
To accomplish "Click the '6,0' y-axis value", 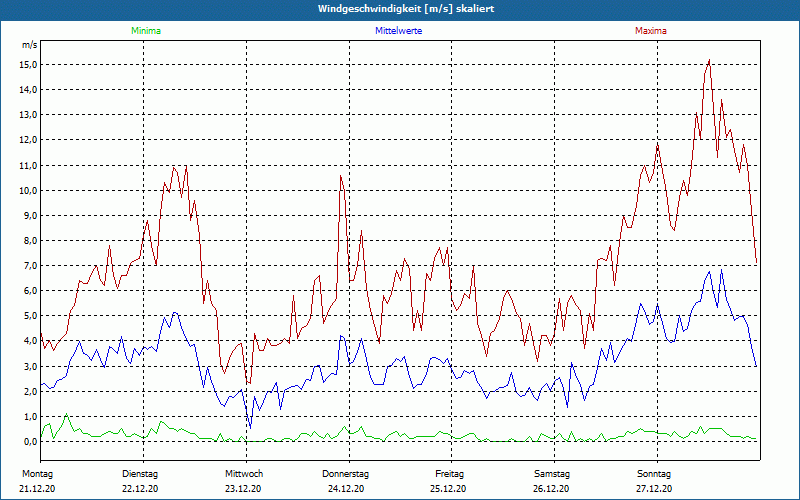I will coord(30,291).
